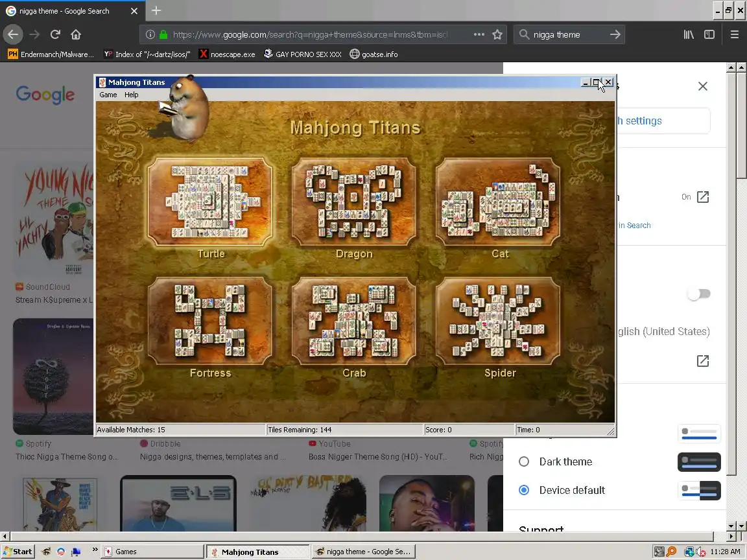Click the hamster mascot reading a book
Image resolution: width=747 pixels, height=560 pixels.
coord(185,109)
